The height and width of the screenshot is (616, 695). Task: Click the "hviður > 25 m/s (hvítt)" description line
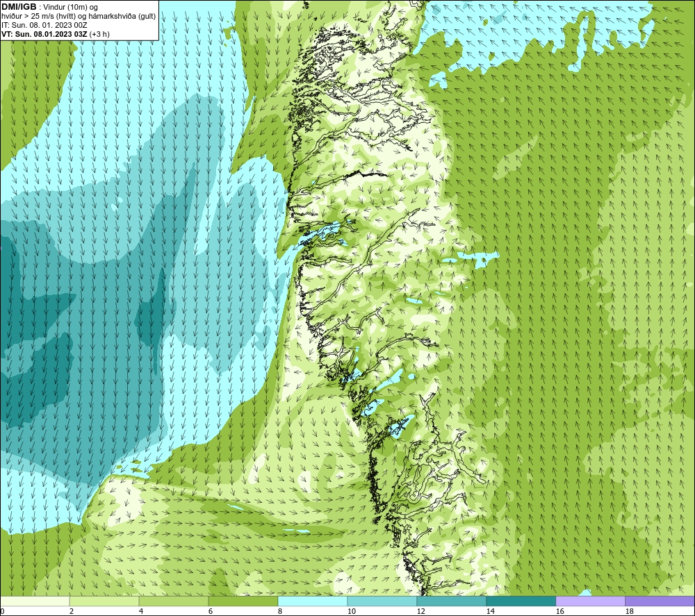coord(79,17)
